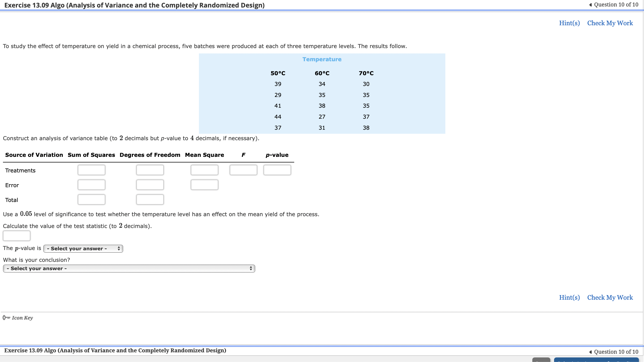Open the bottom Hint(s) link
This screenshot has width=644, height=362.
pyautogui.click(x=569, y=297)
